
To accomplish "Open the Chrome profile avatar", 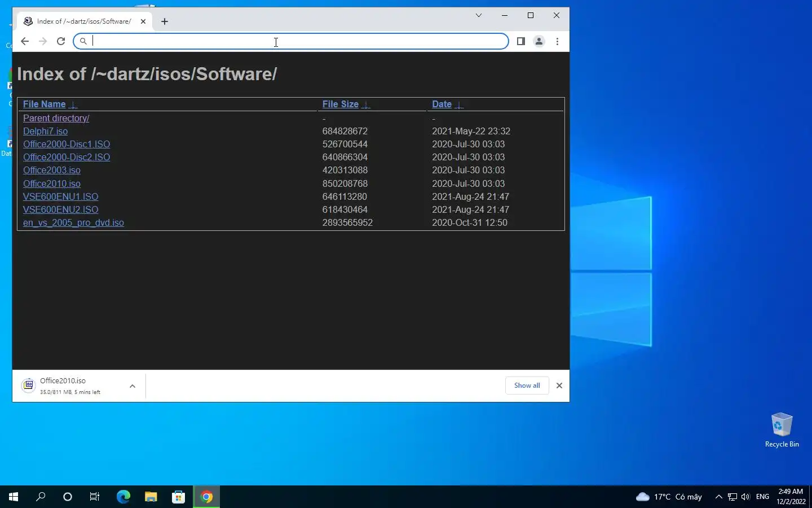I will (x=539, y=41).
